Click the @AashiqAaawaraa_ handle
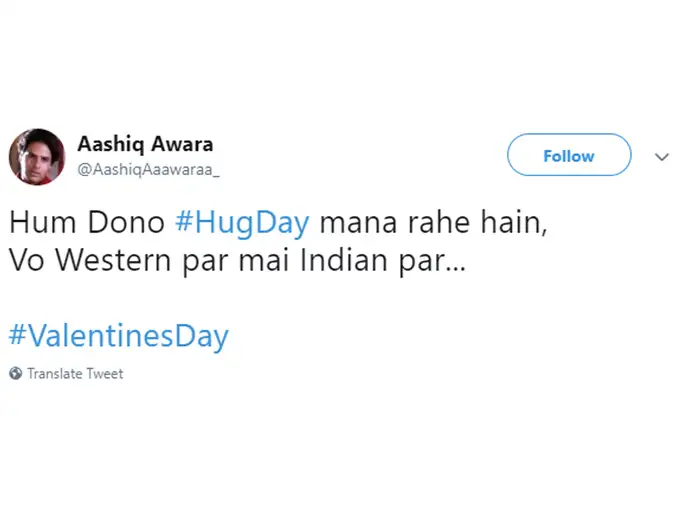The width and height of the screenshot is (680, 510). click(x=148, y=170)
